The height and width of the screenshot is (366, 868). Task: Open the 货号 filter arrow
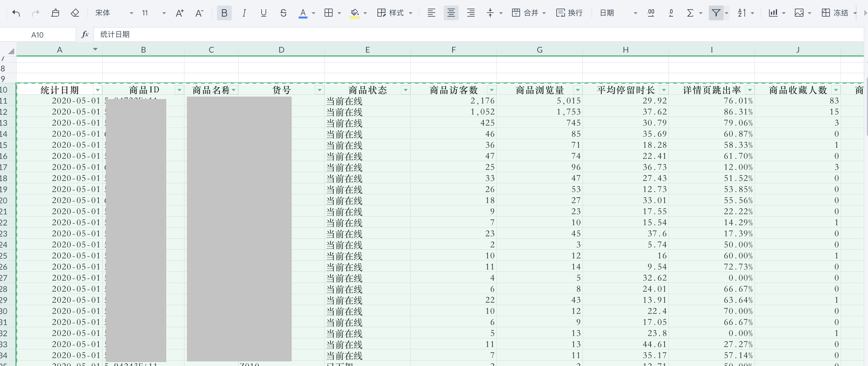tap(319, 90)
